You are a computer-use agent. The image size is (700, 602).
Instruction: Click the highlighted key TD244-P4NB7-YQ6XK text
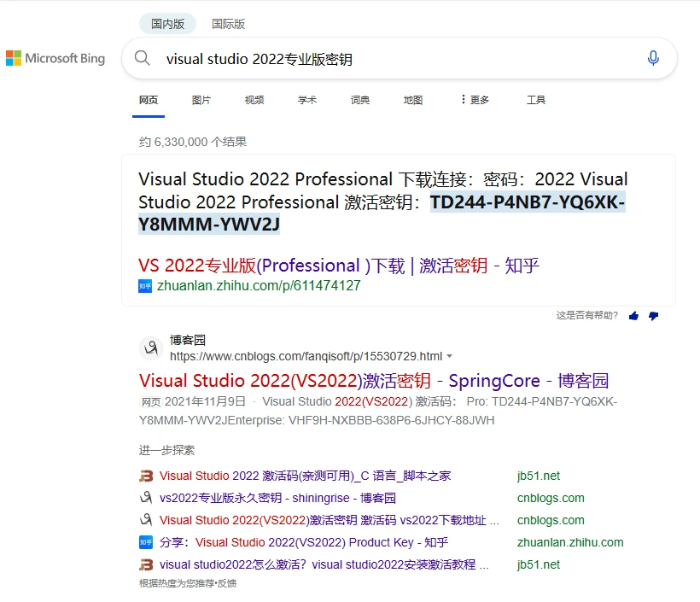528,202
